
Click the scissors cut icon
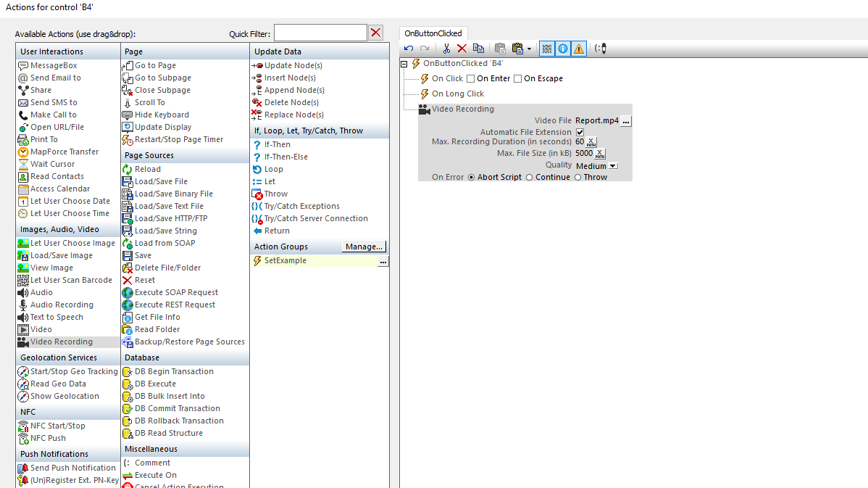coord(446,49)
